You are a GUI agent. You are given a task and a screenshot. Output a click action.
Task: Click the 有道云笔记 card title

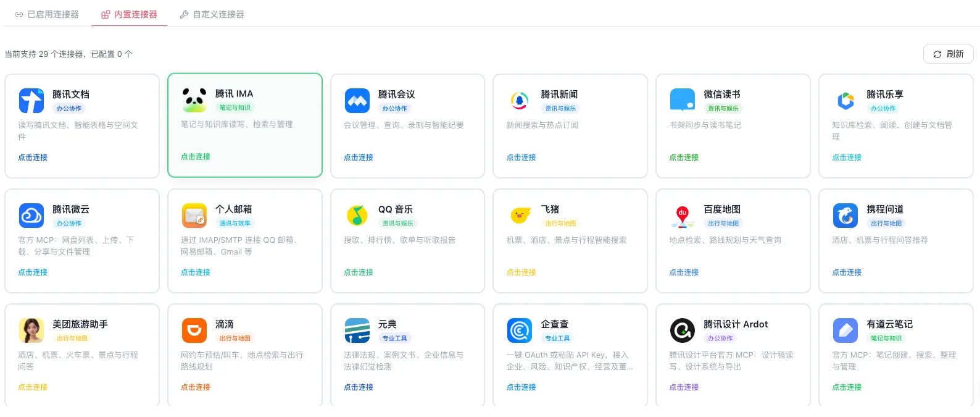coord(890,324)
